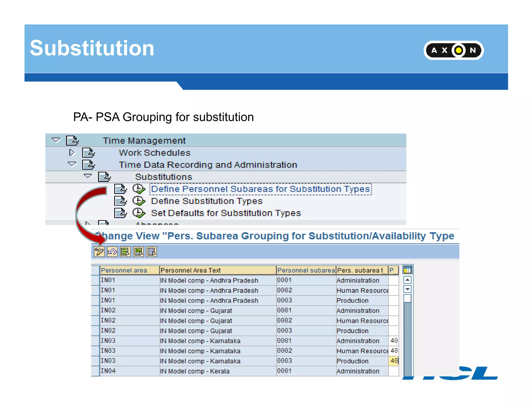
Task: Select row IN03 subarea 0002 Human Resource
Action: (x=95, y=351)
